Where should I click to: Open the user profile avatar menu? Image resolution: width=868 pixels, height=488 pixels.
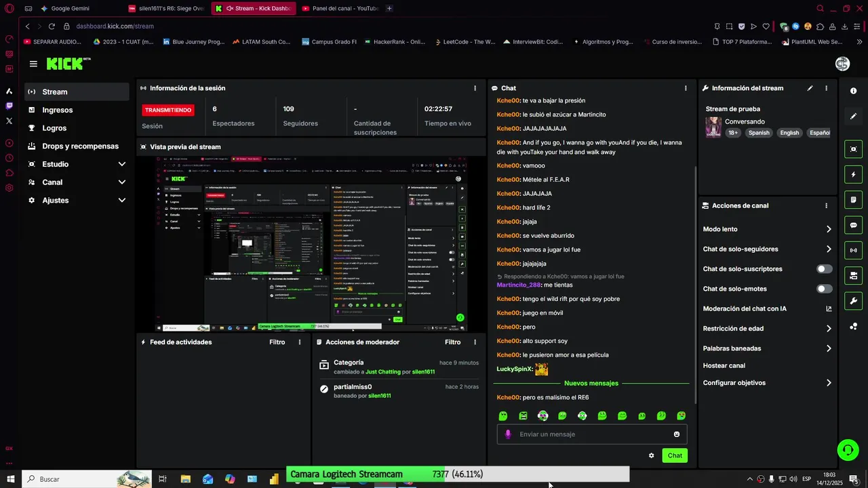coord(842,64)
